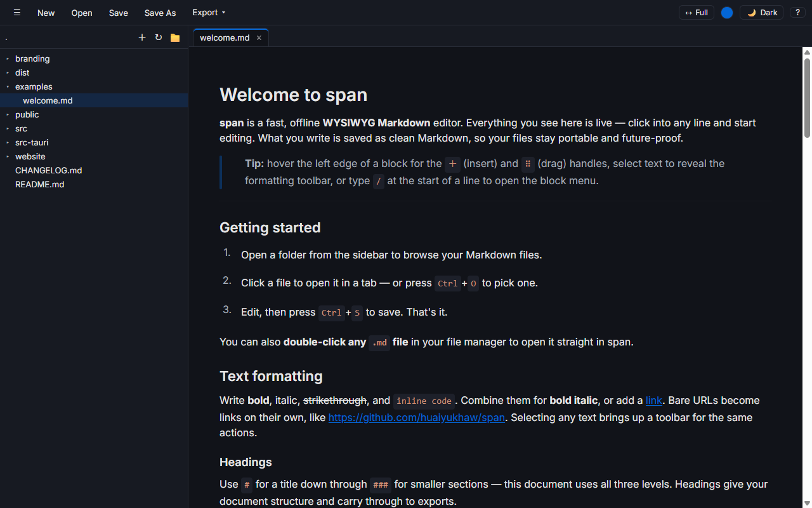Click the blue accent color circle
Viewport: 812px width, 508px height.
pos(727,13)
